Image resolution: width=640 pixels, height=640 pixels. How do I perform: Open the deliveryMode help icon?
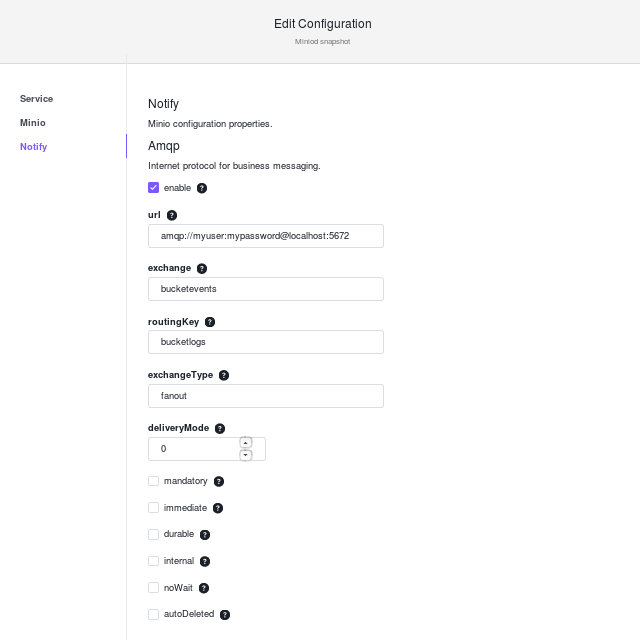(x=220, y=429)
